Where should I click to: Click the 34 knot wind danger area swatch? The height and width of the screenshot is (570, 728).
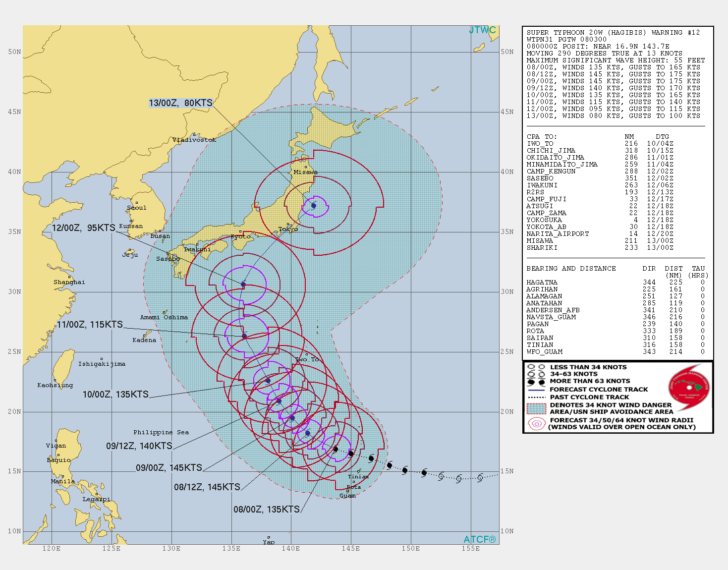[536, 408]
